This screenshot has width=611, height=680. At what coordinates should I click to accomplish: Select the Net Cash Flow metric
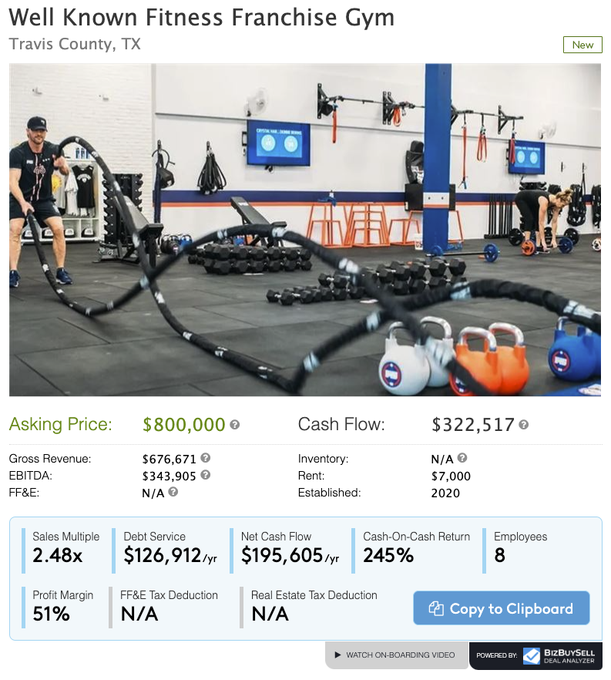290,547
